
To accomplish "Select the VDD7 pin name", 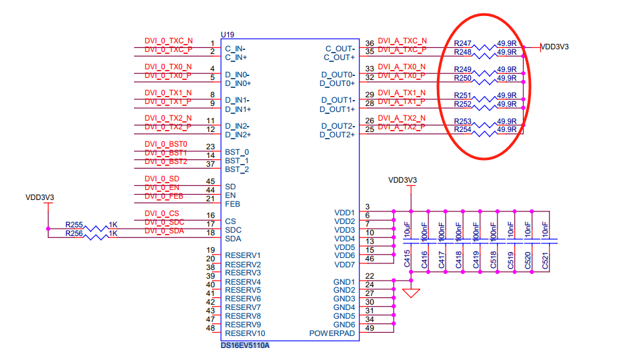I will click(345, 265).
